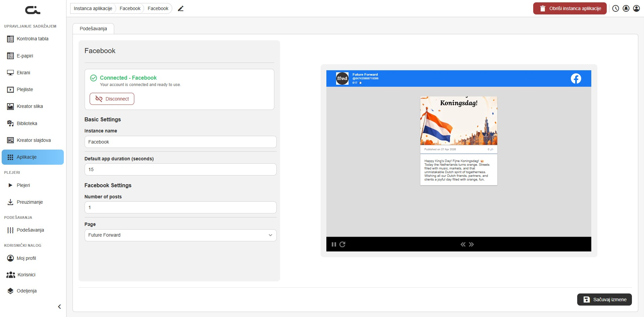This screenshot has width=644, height=317.
Task: Click the Disconnect button
Action: pyautogui.click(x=112, y=99)
